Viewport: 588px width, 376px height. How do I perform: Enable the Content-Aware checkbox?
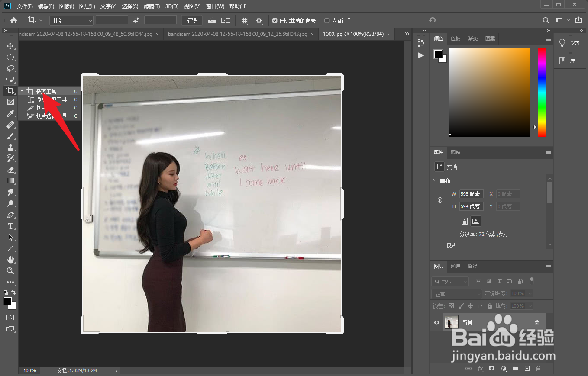coord(327,21)
